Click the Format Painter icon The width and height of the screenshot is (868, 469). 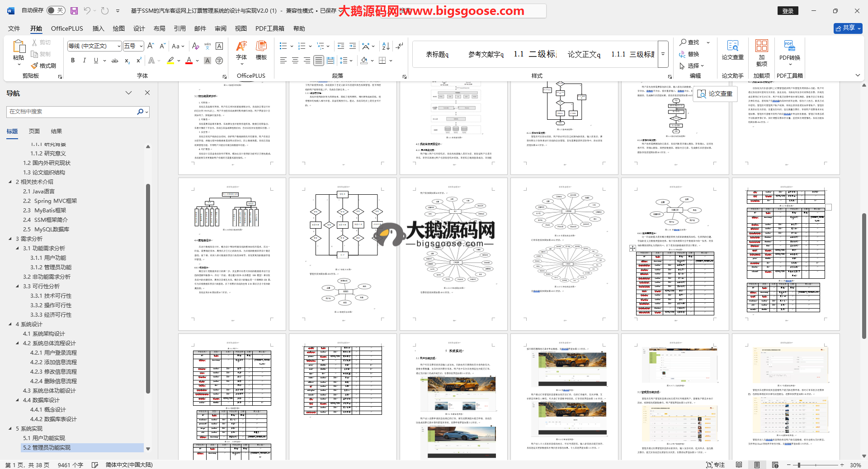coord(44,66)
